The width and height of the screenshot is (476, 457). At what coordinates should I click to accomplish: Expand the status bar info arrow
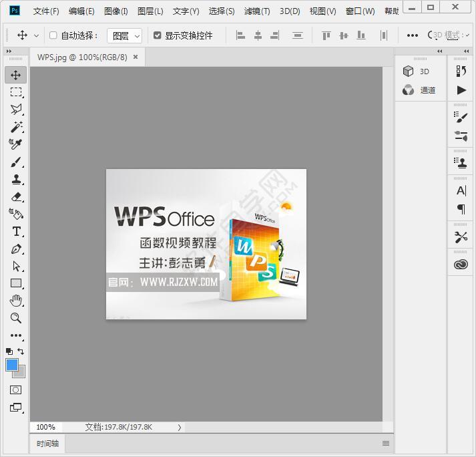click(180, 427)
